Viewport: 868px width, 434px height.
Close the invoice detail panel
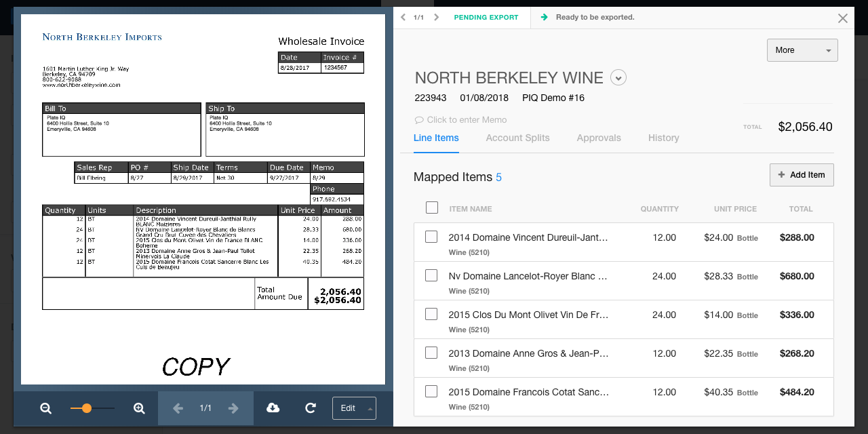pyautogui.click(x=843, y=18)
